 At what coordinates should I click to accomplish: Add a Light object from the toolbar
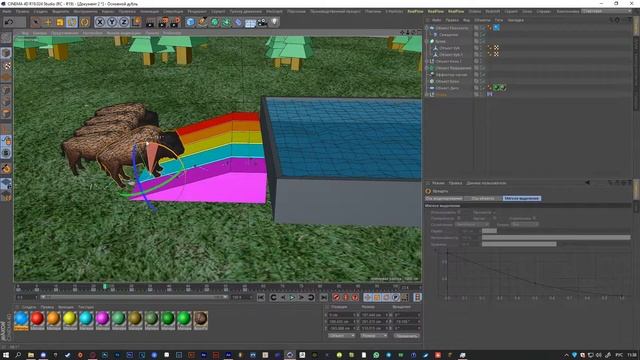[x=274, y=22]
